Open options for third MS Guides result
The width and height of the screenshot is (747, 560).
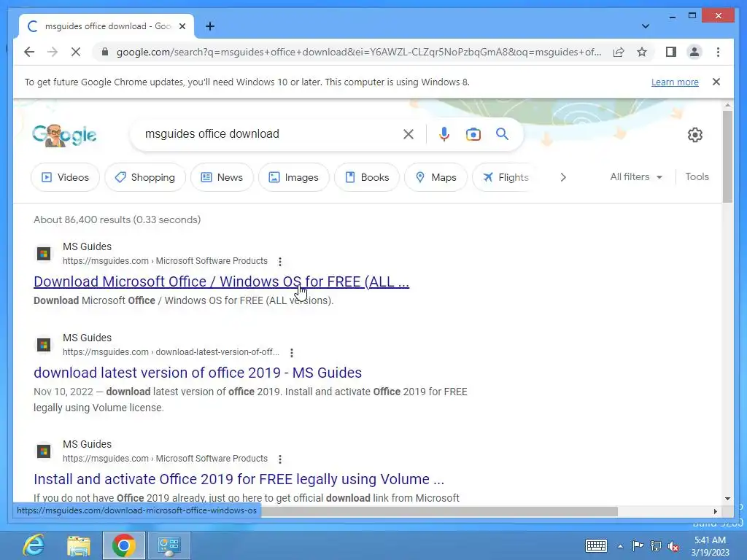(x=280, y=459)
